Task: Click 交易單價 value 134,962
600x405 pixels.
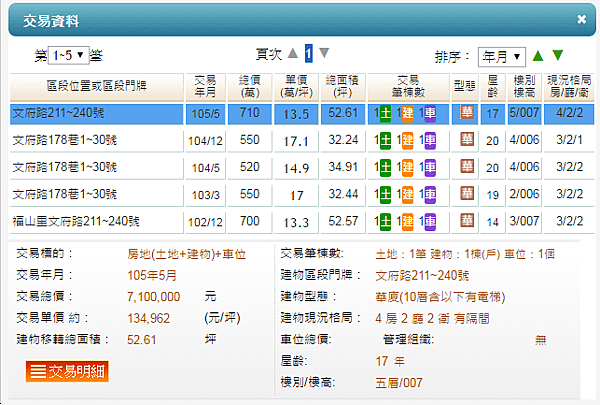Action: pyautogui.click(x=148, y=318)
